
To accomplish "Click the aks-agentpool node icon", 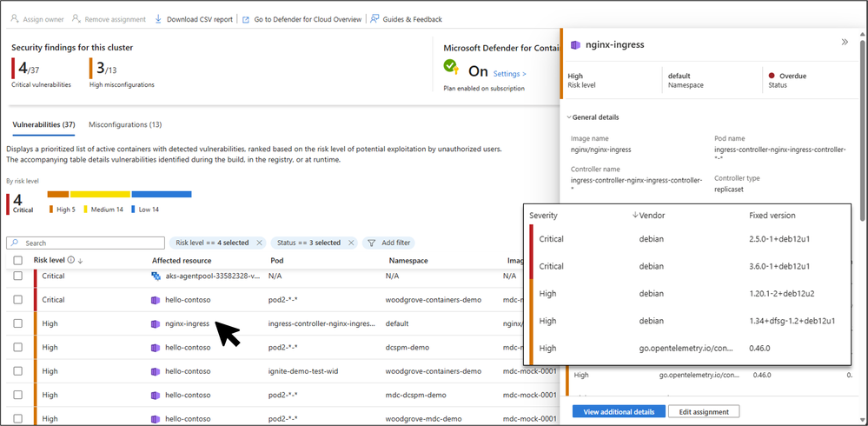I will click(x=156, y=276).
